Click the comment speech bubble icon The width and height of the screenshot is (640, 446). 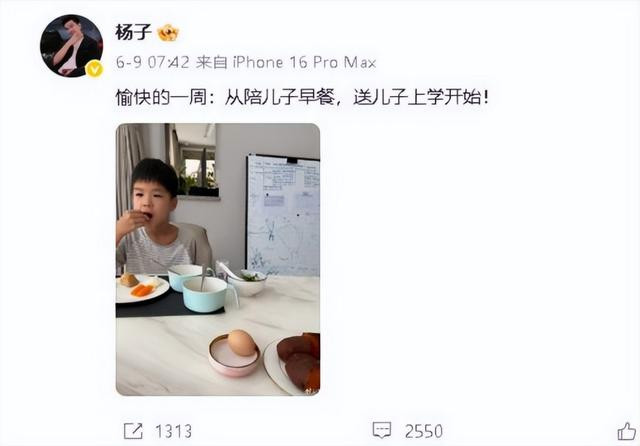(x=382, y=430)
